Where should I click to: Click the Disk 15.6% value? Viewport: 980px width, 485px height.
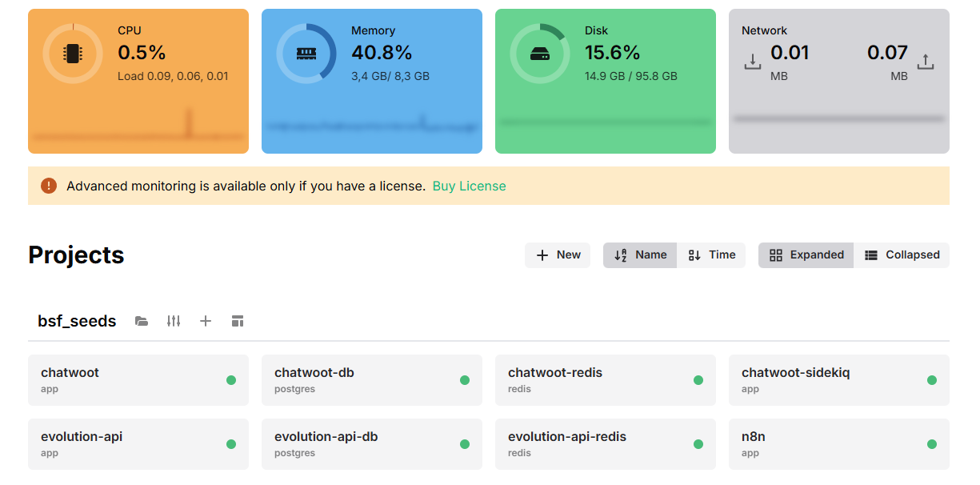coord(613,53)
